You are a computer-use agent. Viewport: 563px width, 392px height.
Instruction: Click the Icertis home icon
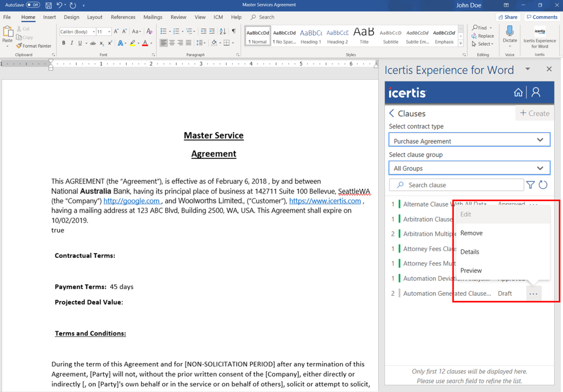coord(518,93)
